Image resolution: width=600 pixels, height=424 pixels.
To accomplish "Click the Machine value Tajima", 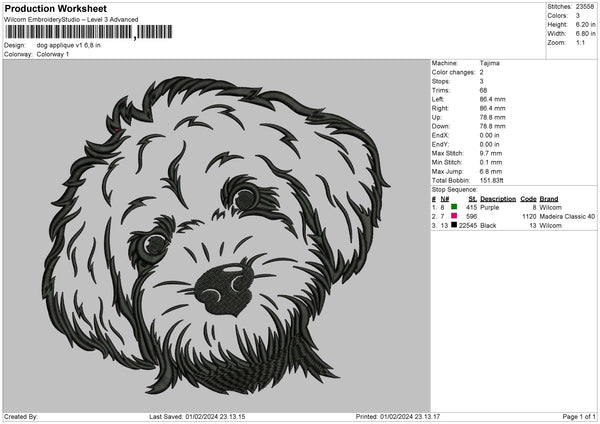I will tap(489, 63).
